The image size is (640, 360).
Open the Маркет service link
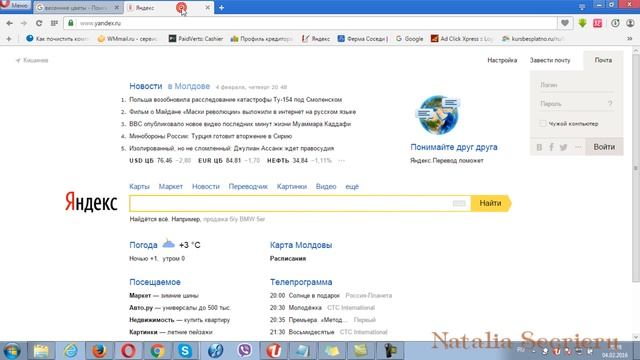[x=171, y=187]
